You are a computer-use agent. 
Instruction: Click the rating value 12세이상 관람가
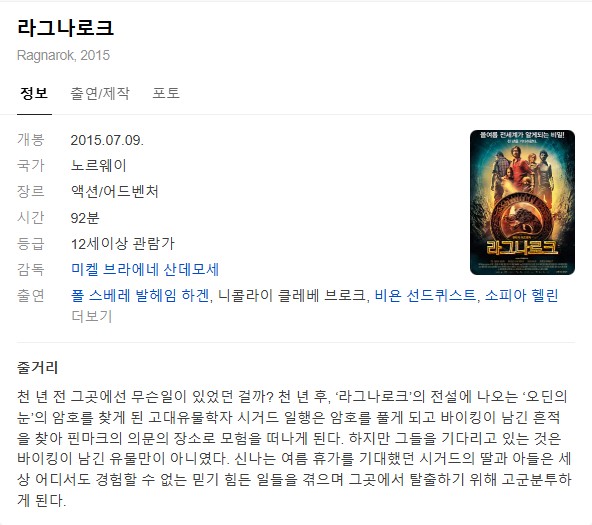[123, 244]
